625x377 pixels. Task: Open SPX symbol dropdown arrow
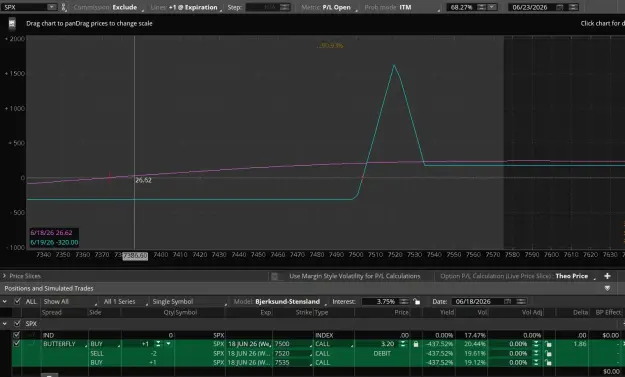pyautogui.click(x=52, y=7)
